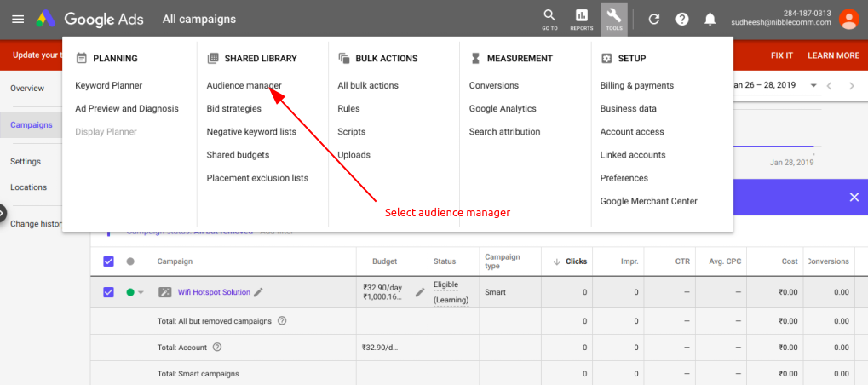This screenshot has height=385, width=868.
Task: Open All bulk actions
Action: 368,86
